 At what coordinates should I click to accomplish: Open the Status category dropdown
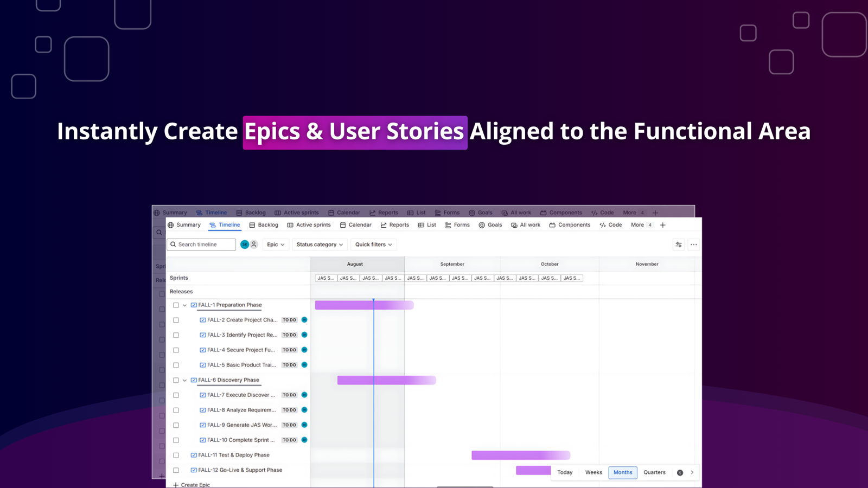(320, 245)
